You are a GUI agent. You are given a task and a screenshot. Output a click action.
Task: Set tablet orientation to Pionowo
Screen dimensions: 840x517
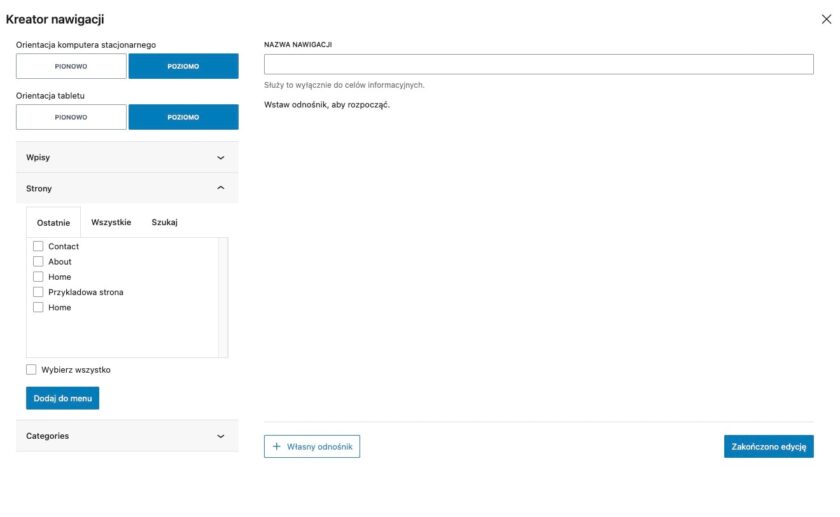(x=71, y=117)
